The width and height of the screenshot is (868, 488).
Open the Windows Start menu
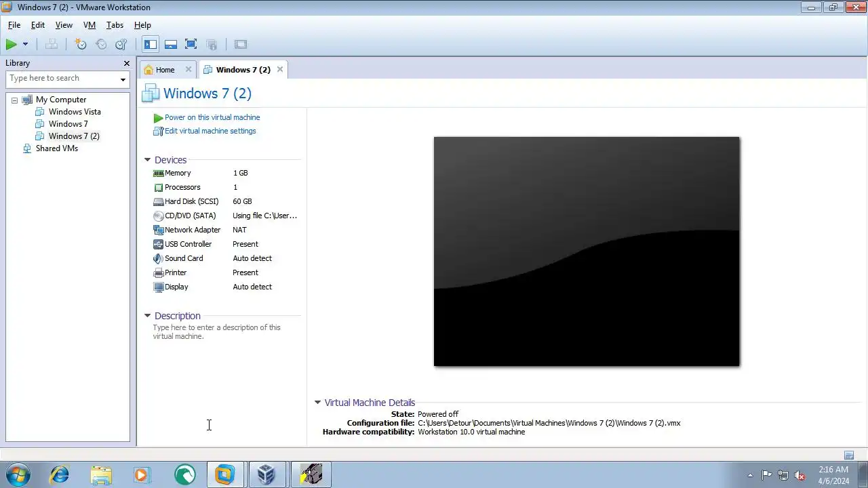pyautogui.click(x=18, y=475)
